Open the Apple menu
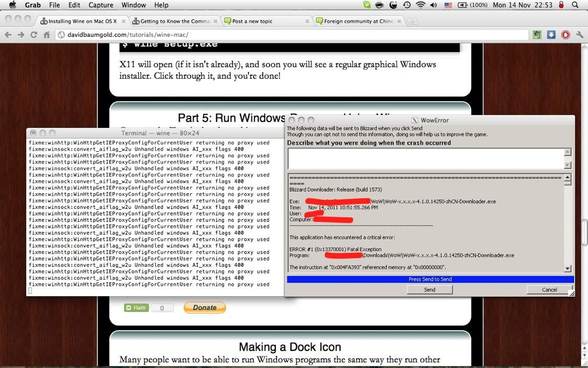588x368 pixels. coord(12,5)
